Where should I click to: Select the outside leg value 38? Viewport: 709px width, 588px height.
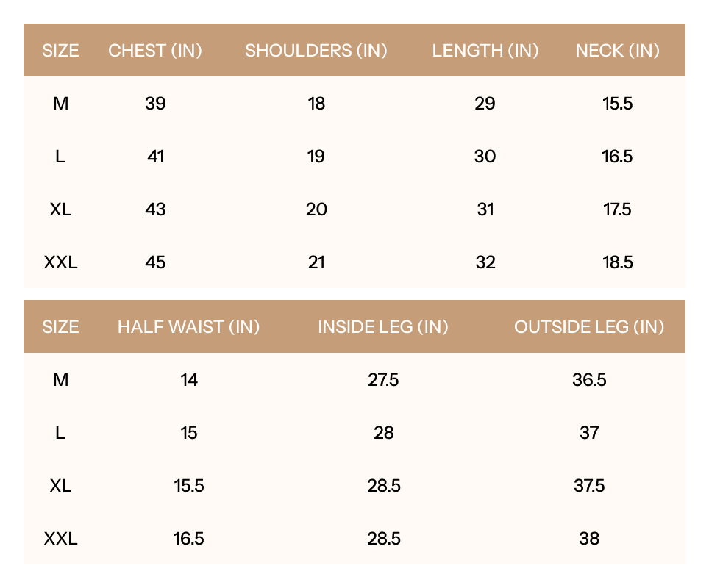589,539
